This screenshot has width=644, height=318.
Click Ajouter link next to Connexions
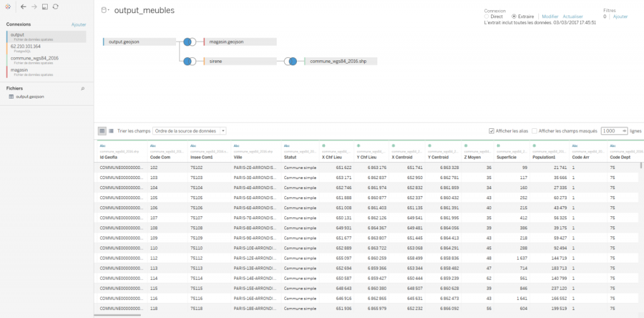79,25
